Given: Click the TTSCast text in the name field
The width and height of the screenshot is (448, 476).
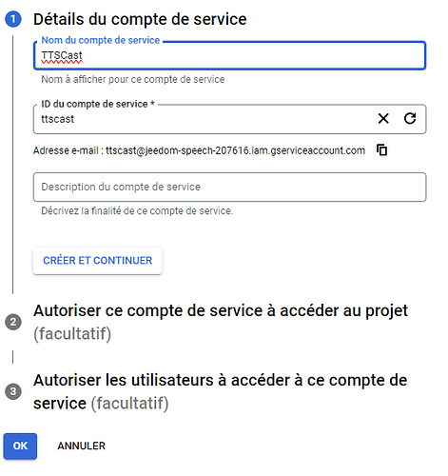Looking at the screenshot, I should pos(62,55).
